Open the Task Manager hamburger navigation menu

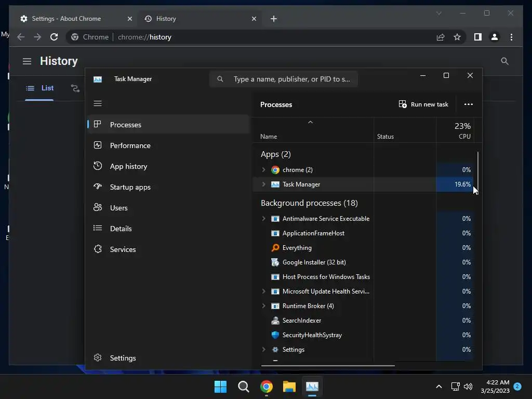pyautogui.click(x=98, y=103)
